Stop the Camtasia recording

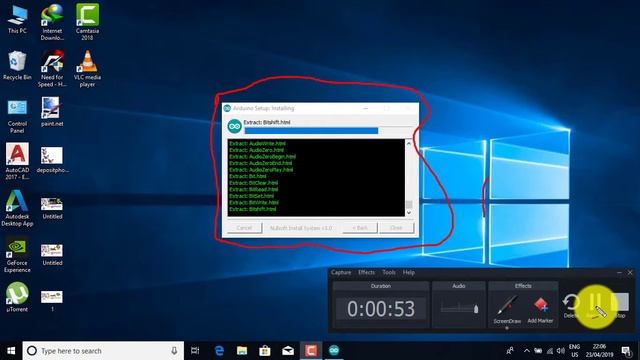[x=620, y=305]
